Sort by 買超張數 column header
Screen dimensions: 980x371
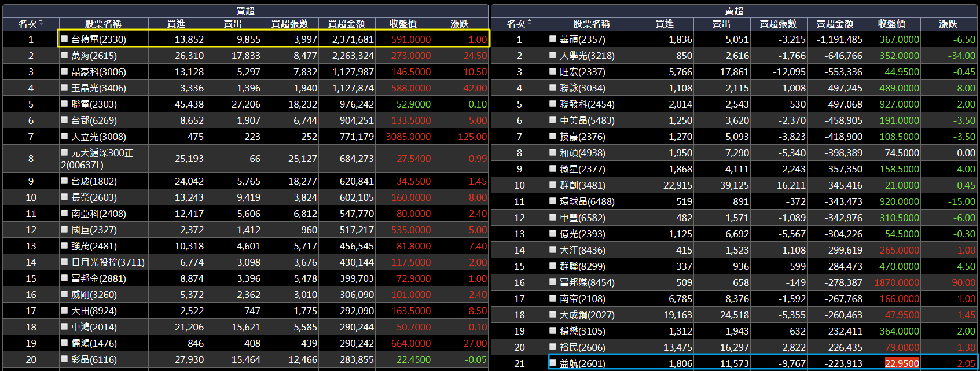[x=289, y=24]
